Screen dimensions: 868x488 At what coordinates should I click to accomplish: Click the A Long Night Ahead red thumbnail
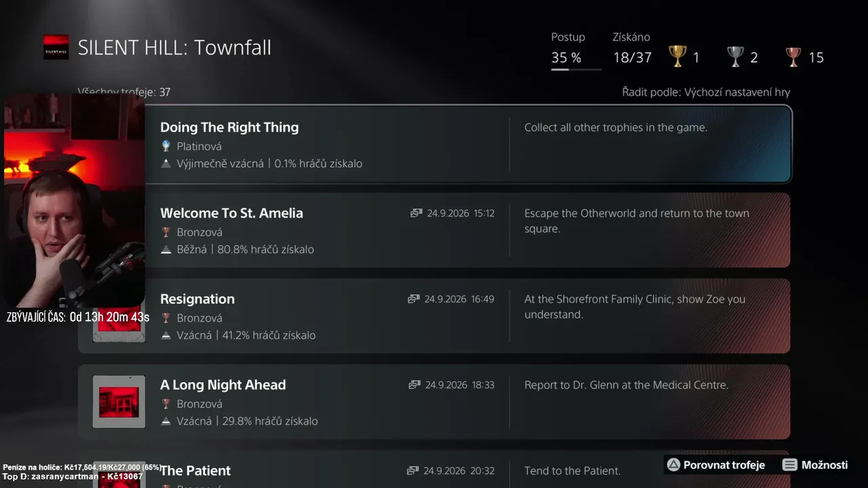(x=119, y=402)
